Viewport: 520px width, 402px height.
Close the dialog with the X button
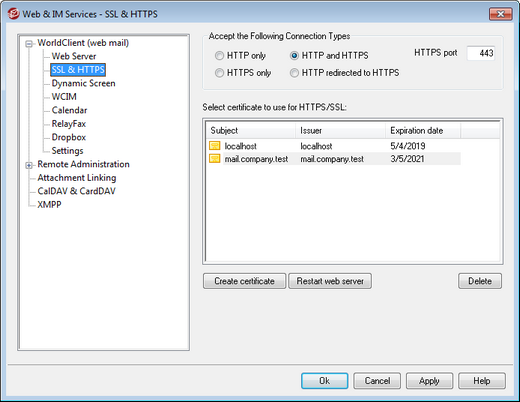click(x=500, y=14)
